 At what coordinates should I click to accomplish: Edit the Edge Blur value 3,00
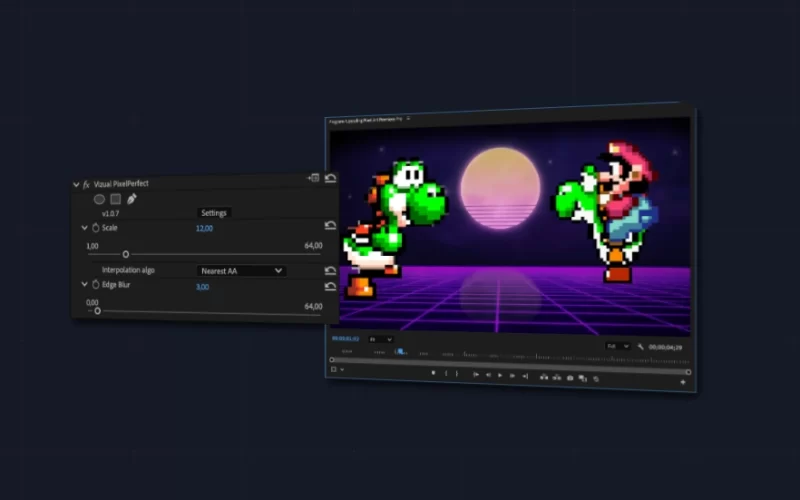203,287
